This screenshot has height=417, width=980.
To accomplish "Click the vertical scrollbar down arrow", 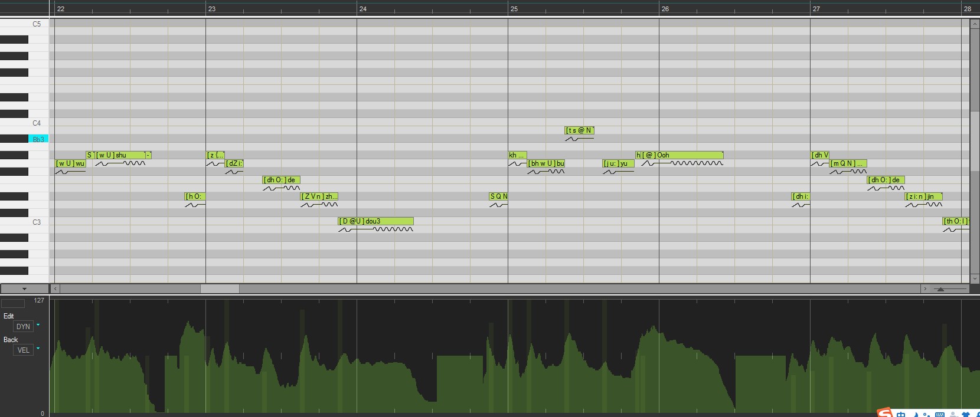I will click(x=974, y=279).
